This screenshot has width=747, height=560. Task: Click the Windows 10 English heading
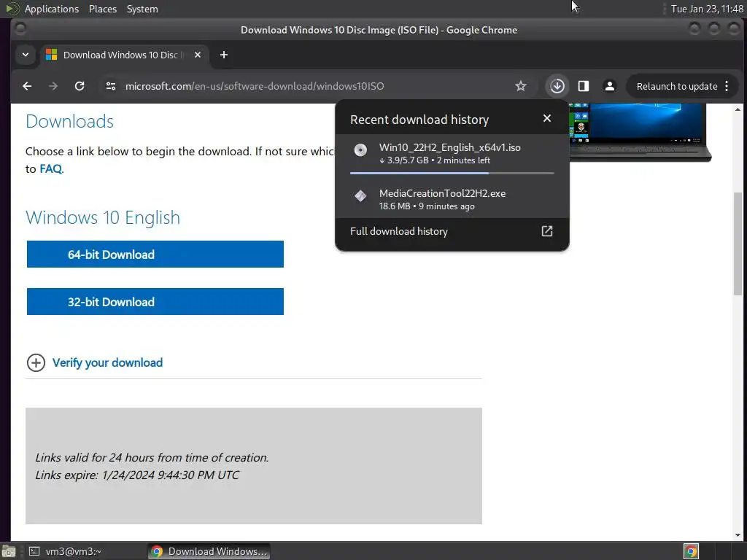click(x=103, y=217)
